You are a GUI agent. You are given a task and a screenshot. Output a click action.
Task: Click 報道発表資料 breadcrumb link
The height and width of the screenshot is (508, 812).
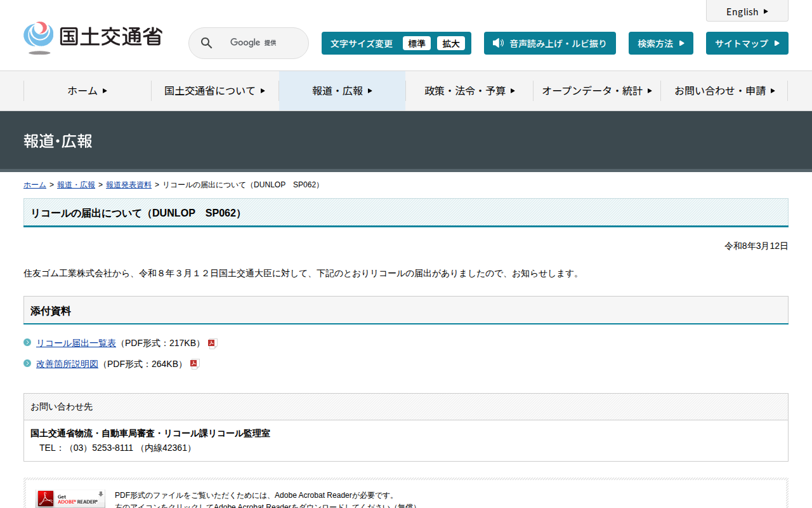(129, 185)
